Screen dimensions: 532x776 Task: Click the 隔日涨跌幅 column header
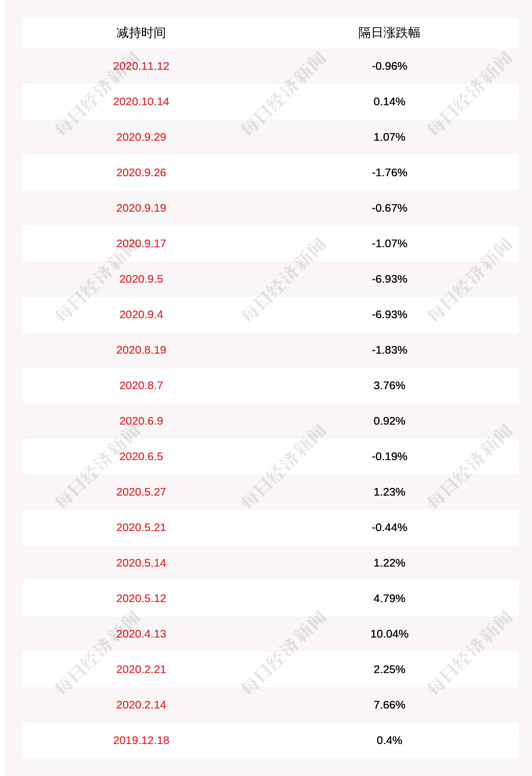pos(389,33)
